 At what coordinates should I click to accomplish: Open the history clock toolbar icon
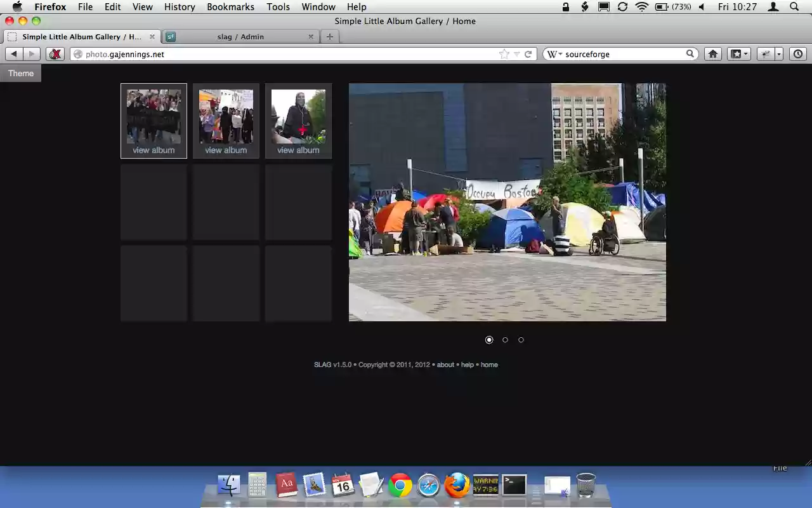pyautogui.click(x=798, y=54)
